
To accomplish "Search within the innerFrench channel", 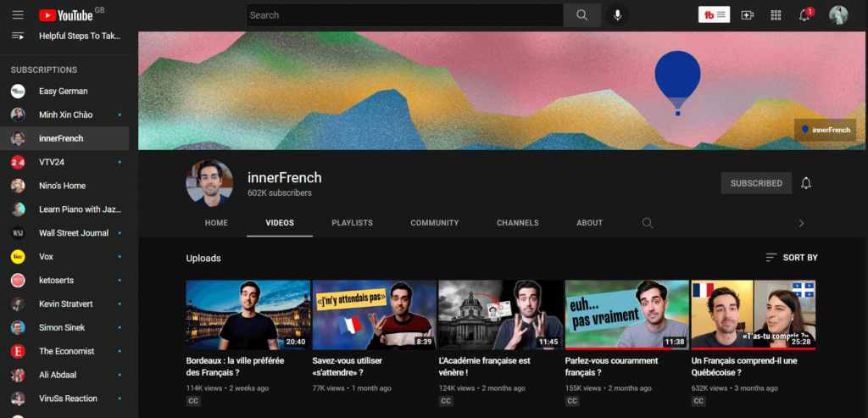I will coord(647,223).
